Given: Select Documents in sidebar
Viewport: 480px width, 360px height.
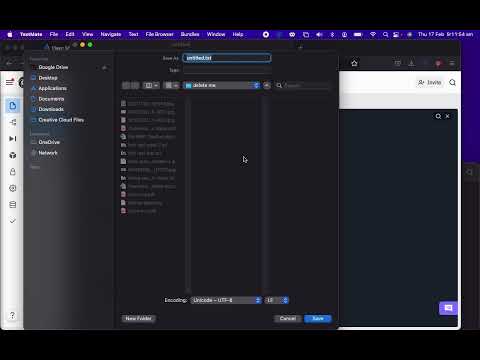Looking at the screenshot, I should (x=51, y=99).
